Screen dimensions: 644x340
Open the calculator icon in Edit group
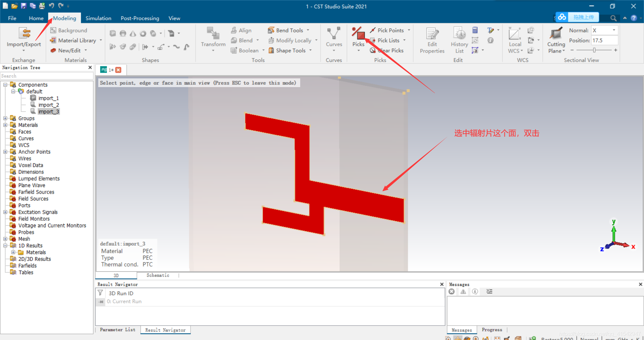coord(475,30)
